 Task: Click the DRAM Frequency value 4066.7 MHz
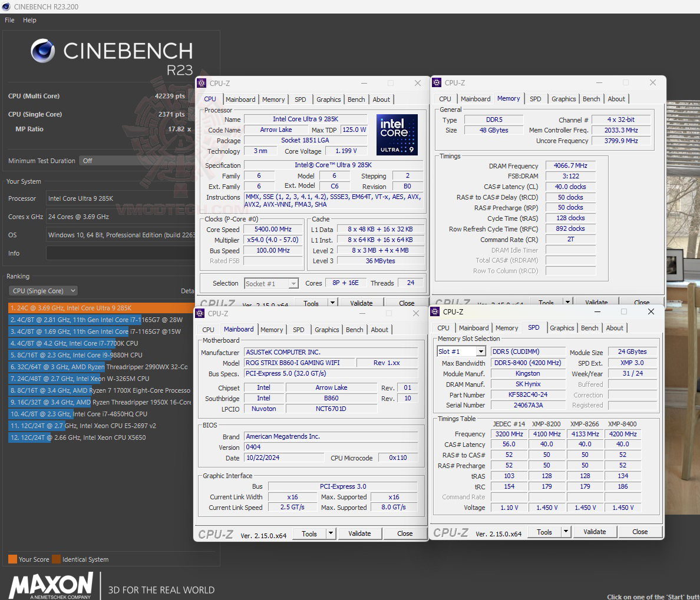[571, 165]
